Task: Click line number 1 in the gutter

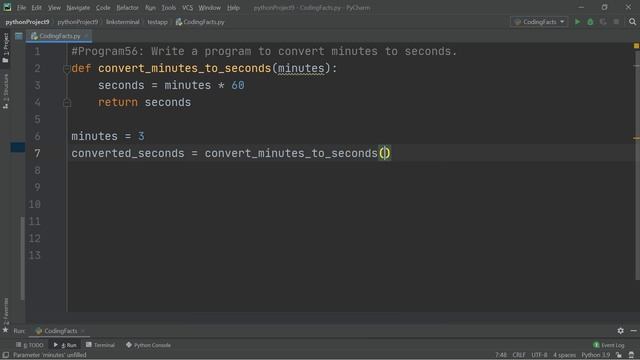Action: (37, 51)
